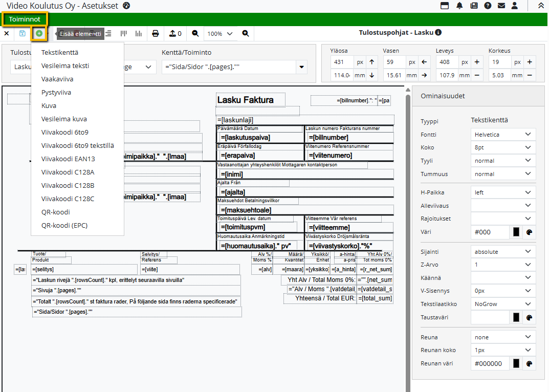Click the save diskette icon

click(x=23, y=33)
